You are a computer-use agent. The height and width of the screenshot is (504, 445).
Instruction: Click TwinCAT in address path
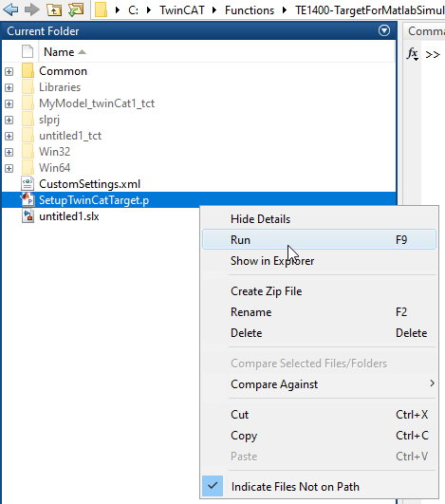click(x=182, y=10)
